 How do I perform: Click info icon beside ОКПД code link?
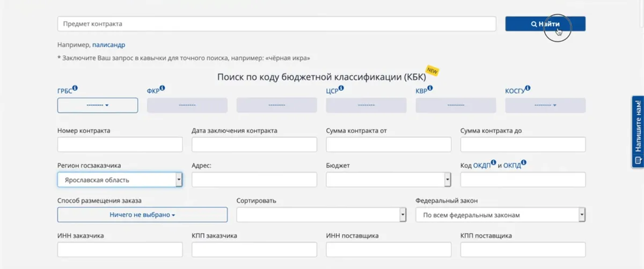click(523, 162)
